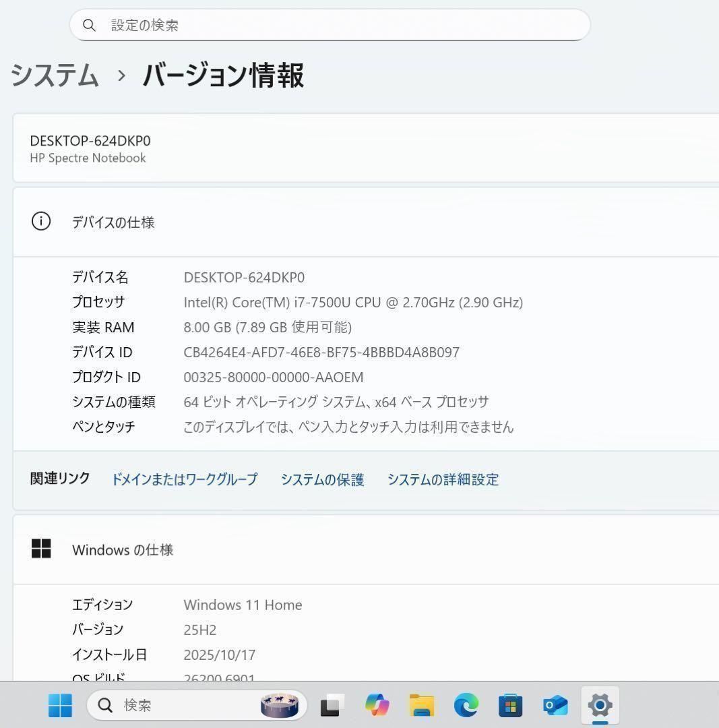The width and height of the screenshot is (719, 728).
Task: Click the info icon beside デバイスの仕様
Action: [x=41, y=222]
